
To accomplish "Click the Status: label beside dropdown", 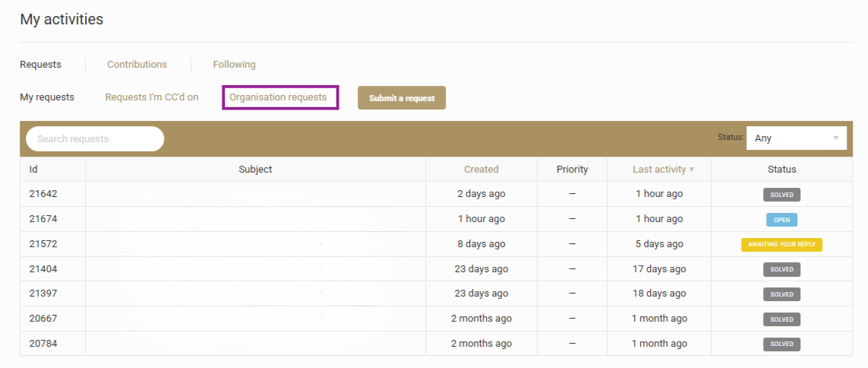I will [731, 137].
